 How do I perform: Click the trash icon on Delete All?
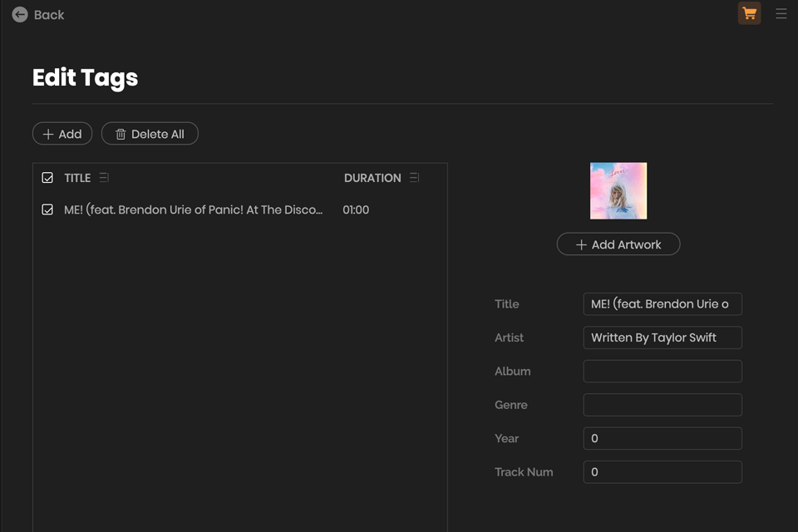click(121, 134)
